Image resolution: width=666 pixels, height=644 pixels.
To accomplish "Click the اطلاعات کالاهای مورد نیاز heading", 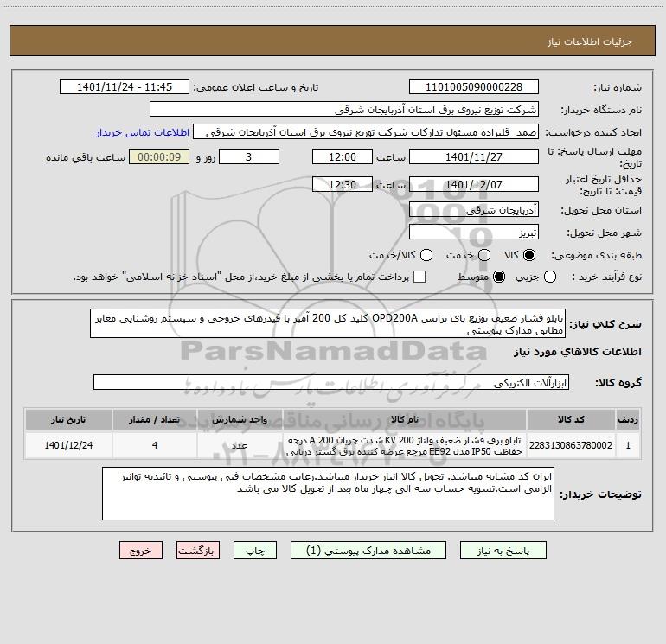I will pos(578,352).
